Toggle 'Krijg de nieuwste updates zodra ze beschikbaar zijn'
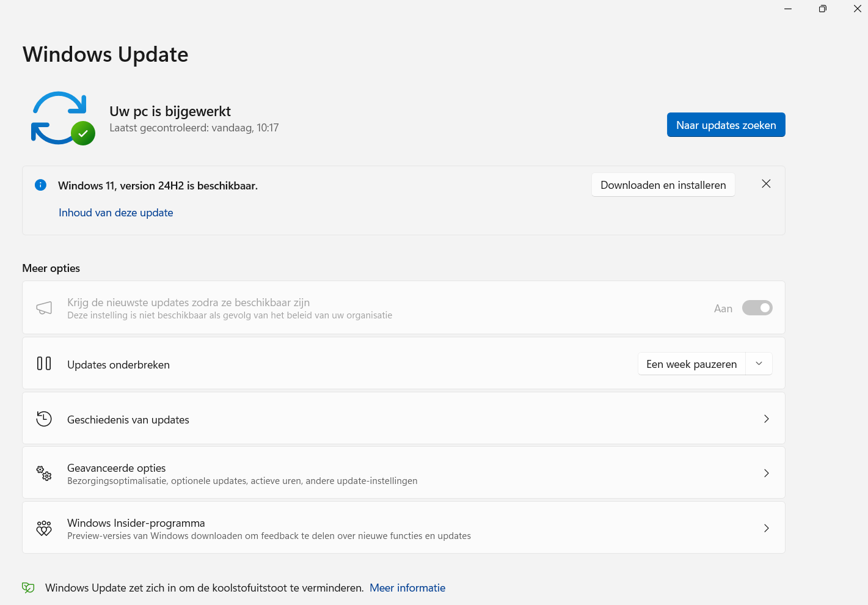868x605 pixels. tap(757, 307)
